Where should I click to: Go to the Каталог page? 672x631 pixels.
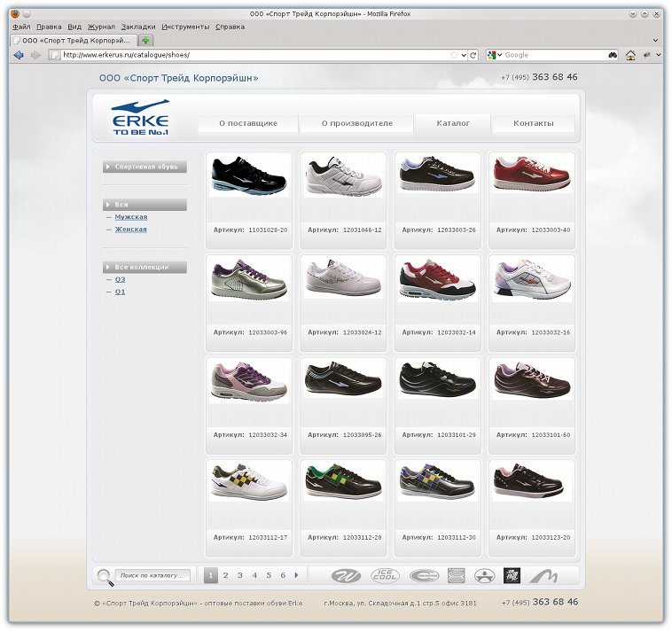453,123
